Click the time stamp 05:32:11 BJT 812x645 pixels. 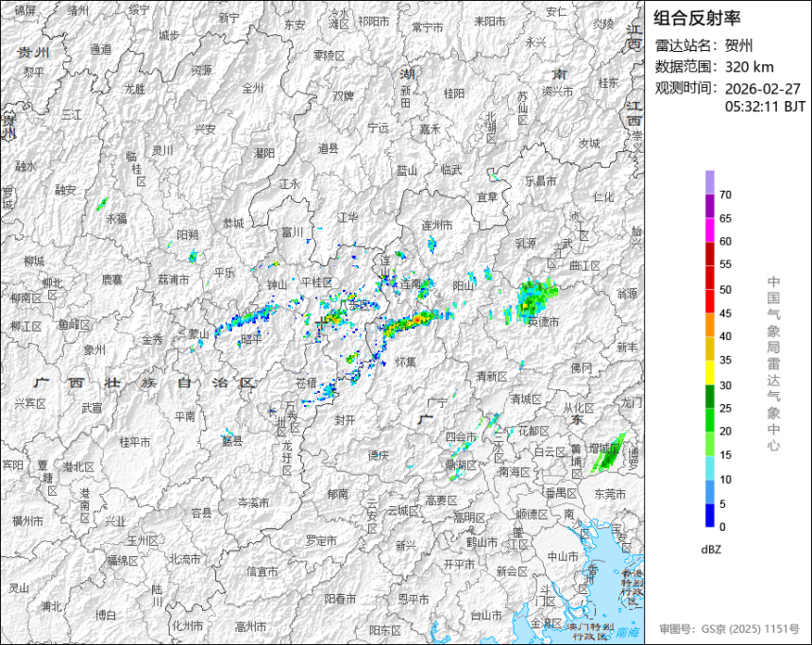[x=765, y=107]
